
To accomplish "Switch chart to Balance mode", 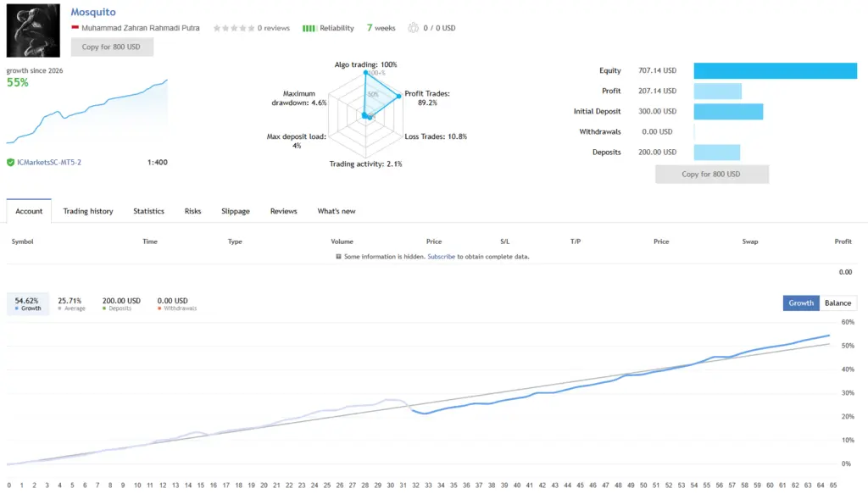I will click(837, 303).
